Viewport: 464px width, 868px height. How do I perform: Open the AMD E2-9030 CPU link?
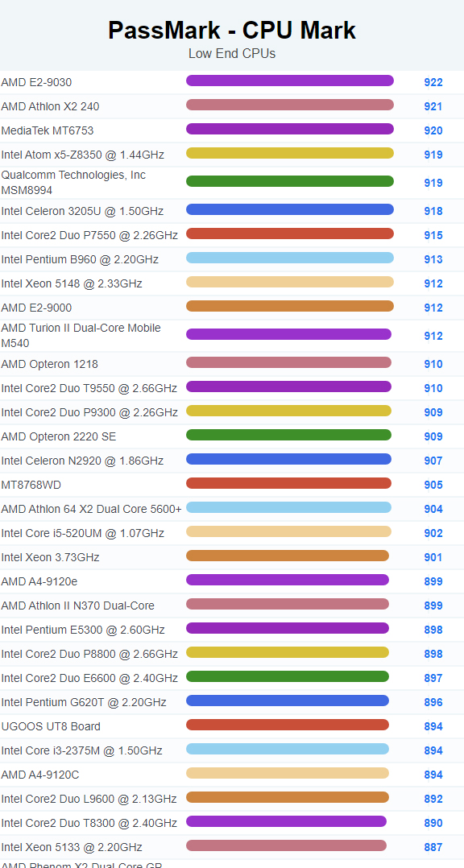pyautogui.click(x=36, y=82)
